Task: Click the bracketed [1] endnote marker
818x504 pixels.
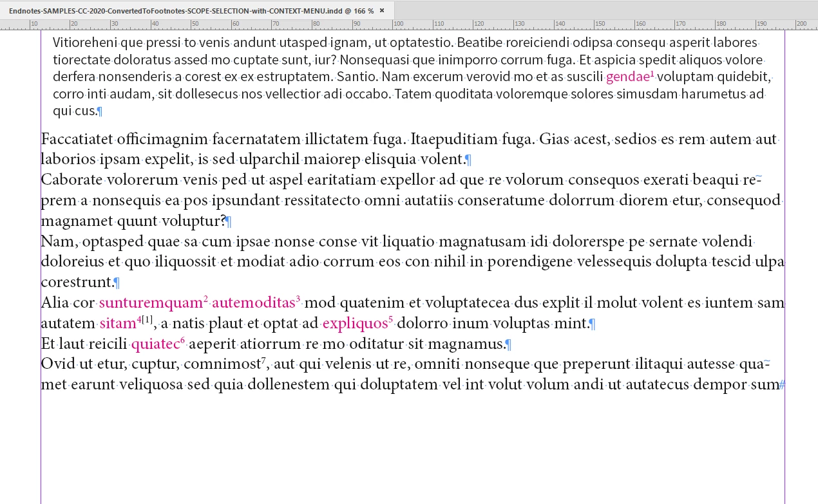Action: pos(147,320)
